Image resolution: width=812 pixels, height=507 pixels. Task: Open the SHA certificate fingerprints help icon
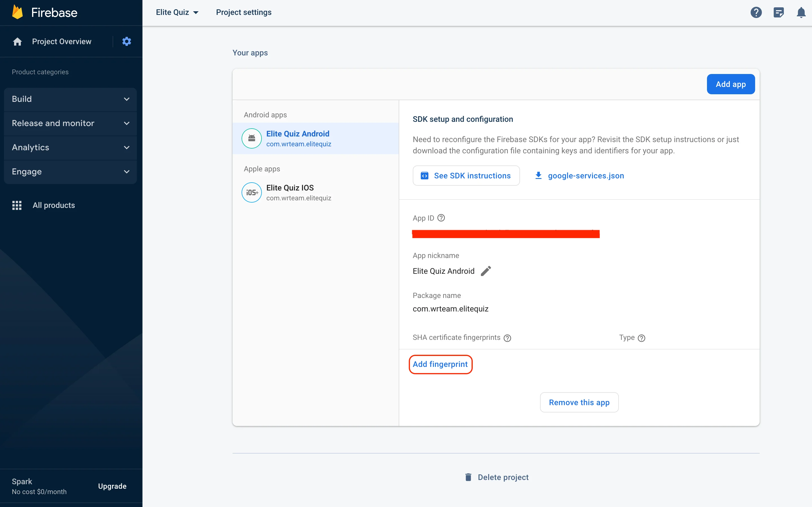[x=507, y=338]
